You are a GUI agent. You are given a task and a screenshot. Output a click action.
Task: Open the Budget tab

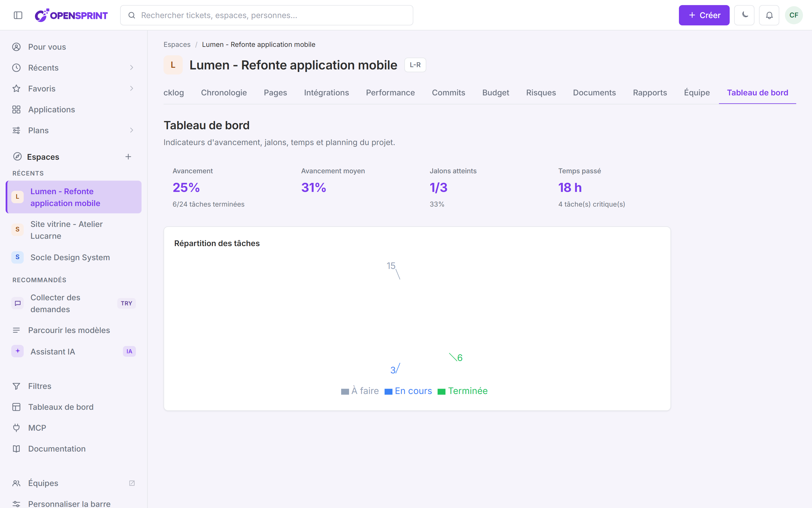coord(496,93)
